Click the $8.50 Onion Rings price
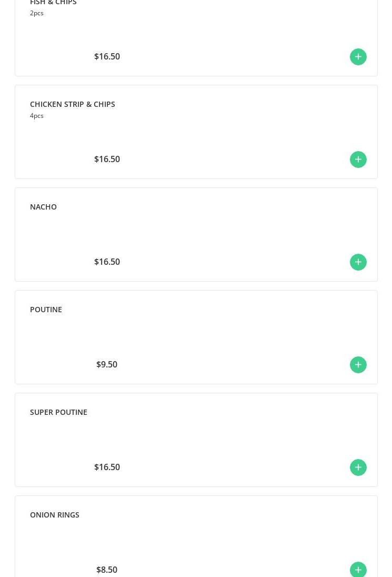Viewport: 392px width, 577px height. [x=107, y=570]
